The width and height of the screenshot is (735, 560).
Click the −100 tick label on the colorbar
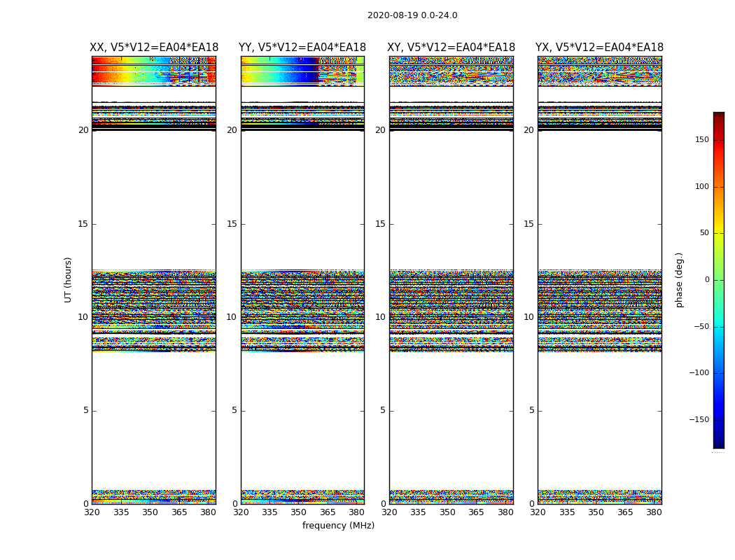[699, 373]
